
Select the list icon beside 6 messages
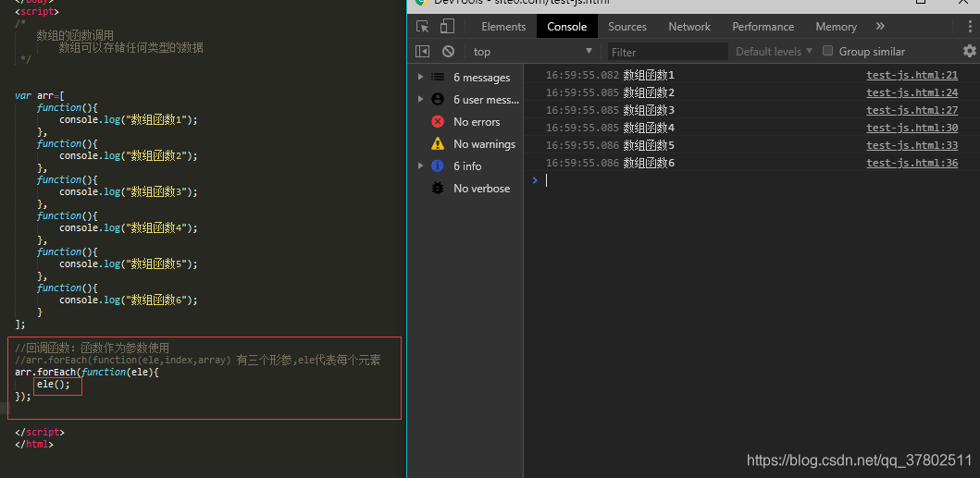tap(438, 78)
